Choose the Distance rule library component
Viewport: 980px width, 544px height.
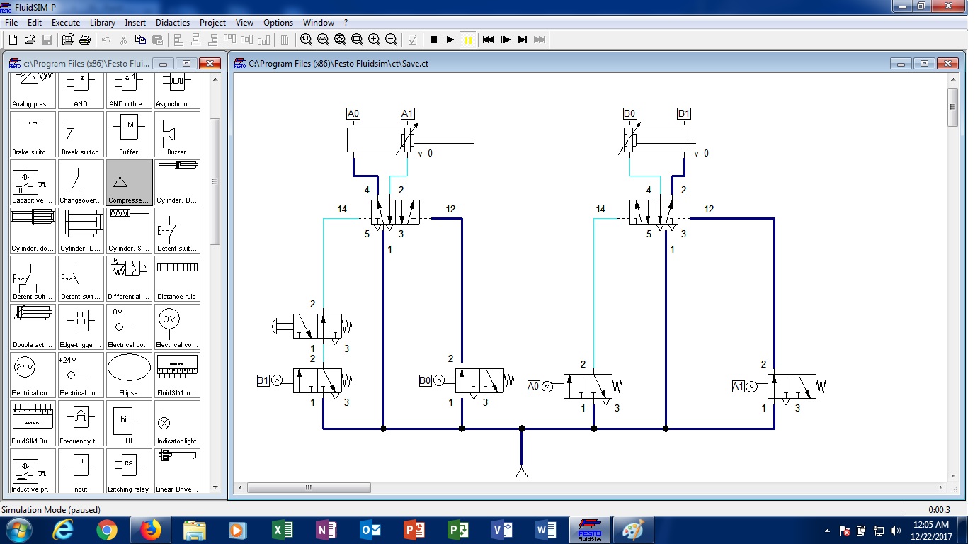(x=177, y=278)
